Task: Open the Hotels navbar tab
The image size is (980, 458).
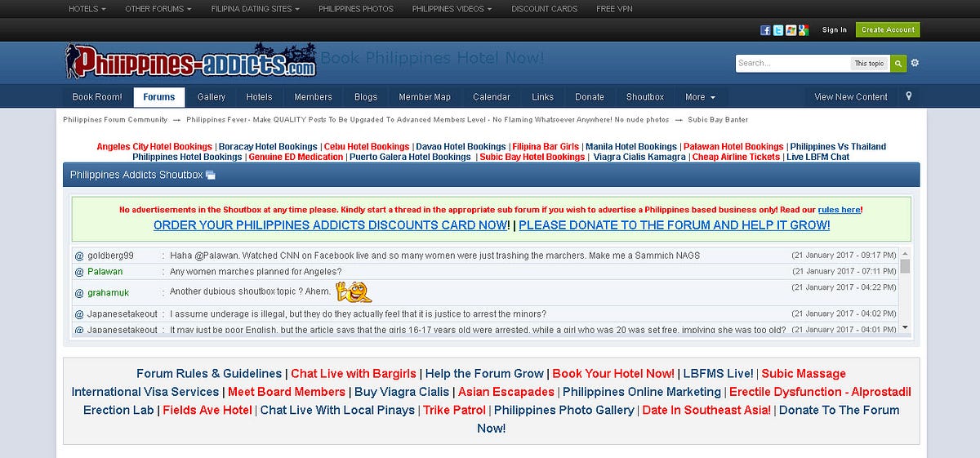Action: (x=259, y=96)
